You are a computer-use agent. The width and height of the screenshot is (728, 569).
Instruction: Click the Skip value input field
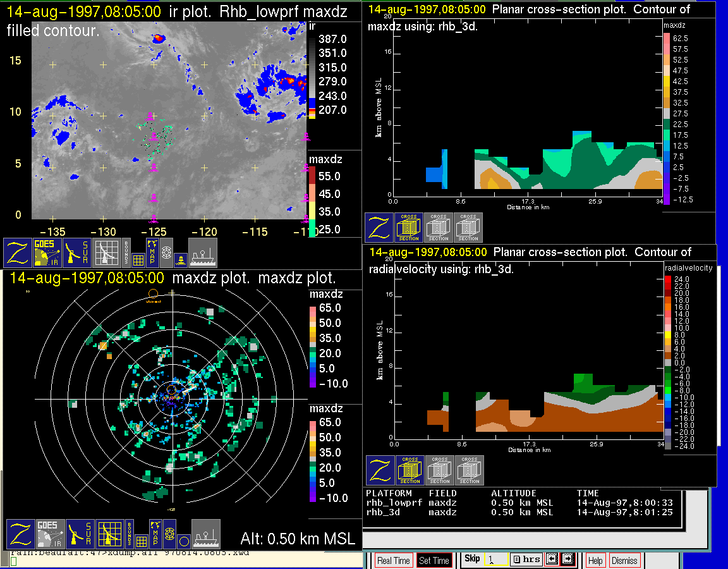click(495, 560)
